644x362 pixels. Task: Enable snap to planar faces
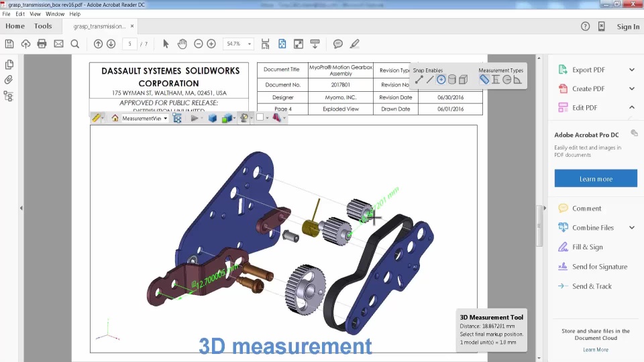pos(463,80)
